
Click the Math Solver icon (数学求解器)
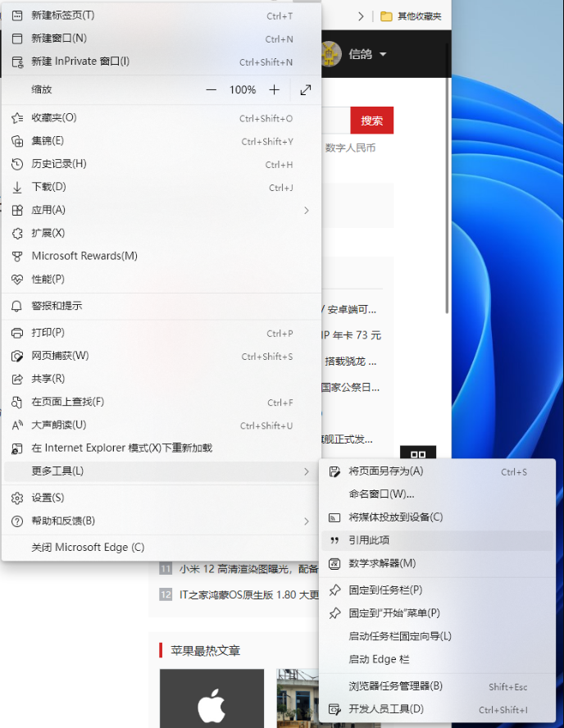[x=334, y=564]
